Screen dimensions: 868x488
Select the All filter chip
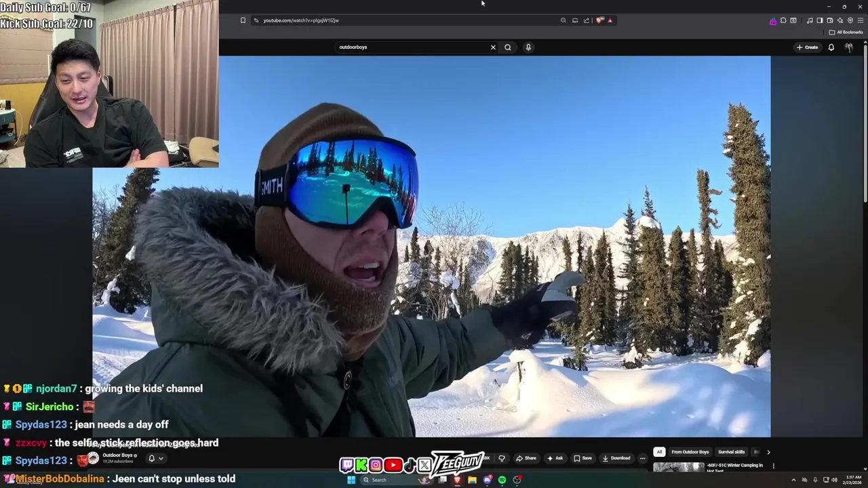[659, 452]
